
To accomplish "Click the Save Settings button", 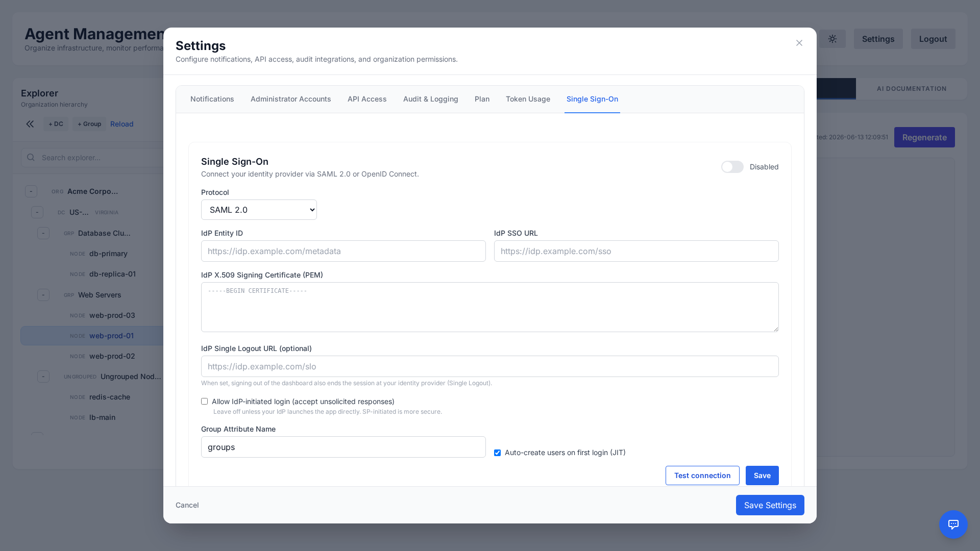I will (770, 505).
